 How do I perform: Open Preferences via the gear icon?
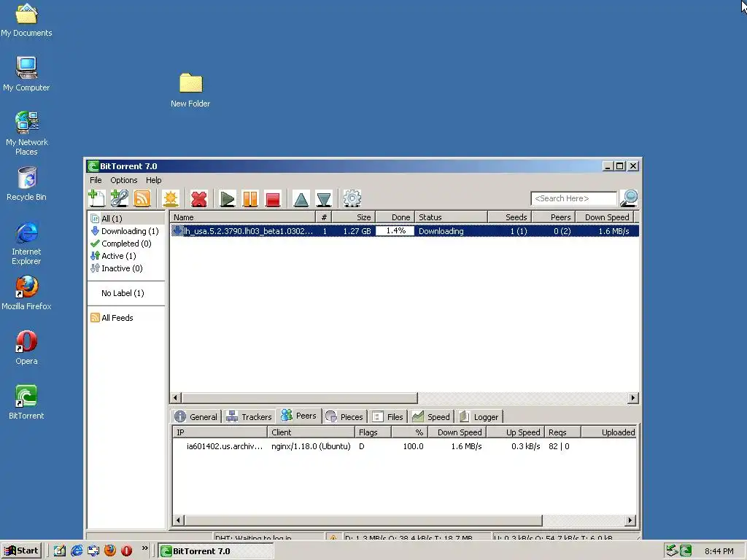(x=352, y=198)
